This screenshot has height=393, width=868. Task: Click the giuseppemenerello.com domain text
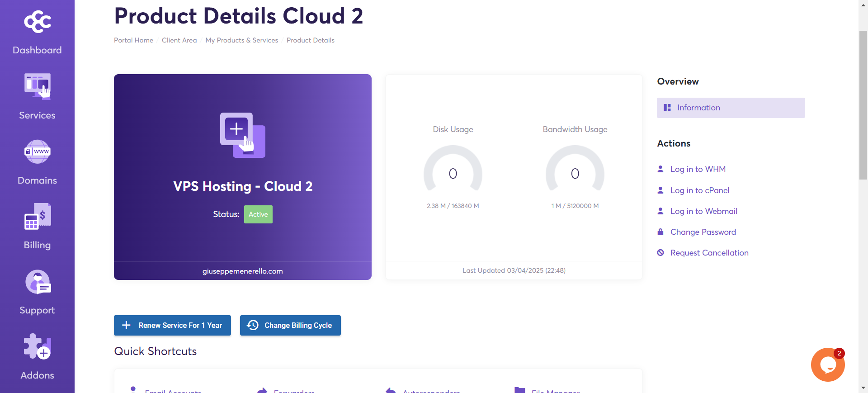243,271
